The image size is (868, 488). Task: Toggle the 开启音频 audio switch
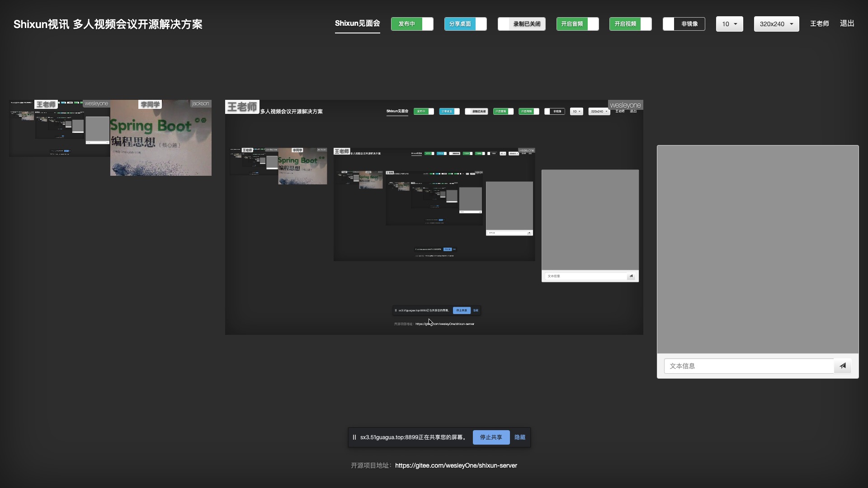577,24
